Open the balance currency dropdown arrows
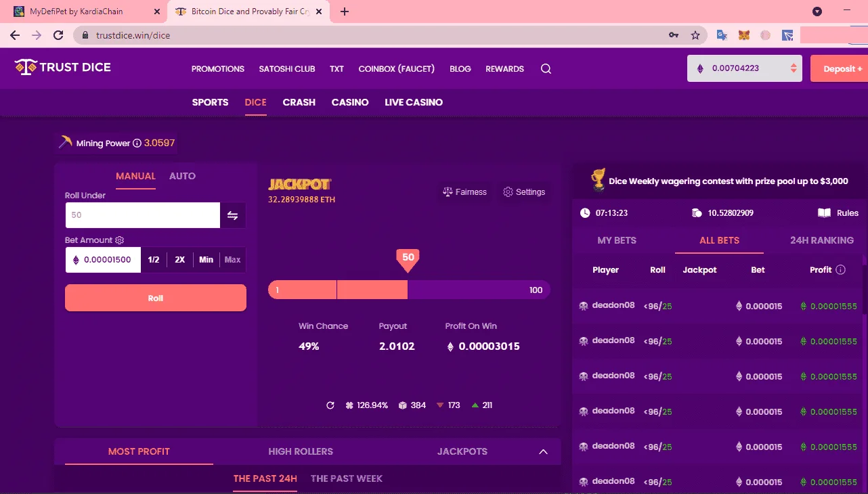This screenshot has height=494, width=868. click(794, 68)
